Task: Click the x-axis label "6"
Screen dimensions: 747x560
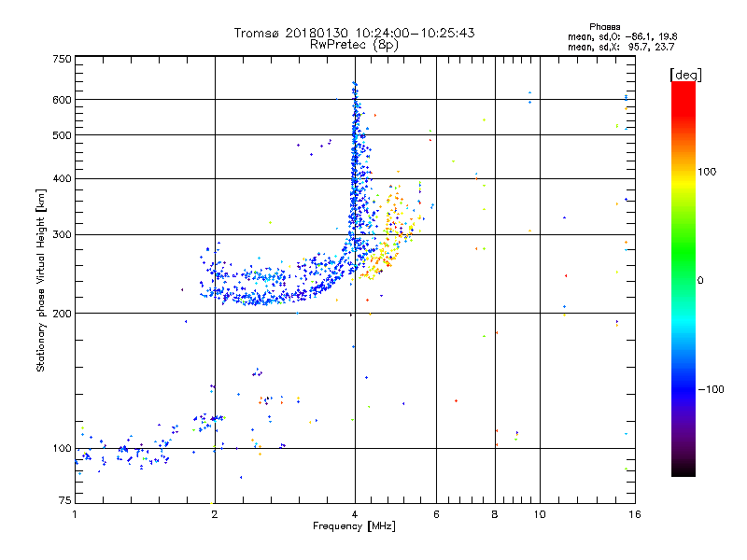Action: 436,514
